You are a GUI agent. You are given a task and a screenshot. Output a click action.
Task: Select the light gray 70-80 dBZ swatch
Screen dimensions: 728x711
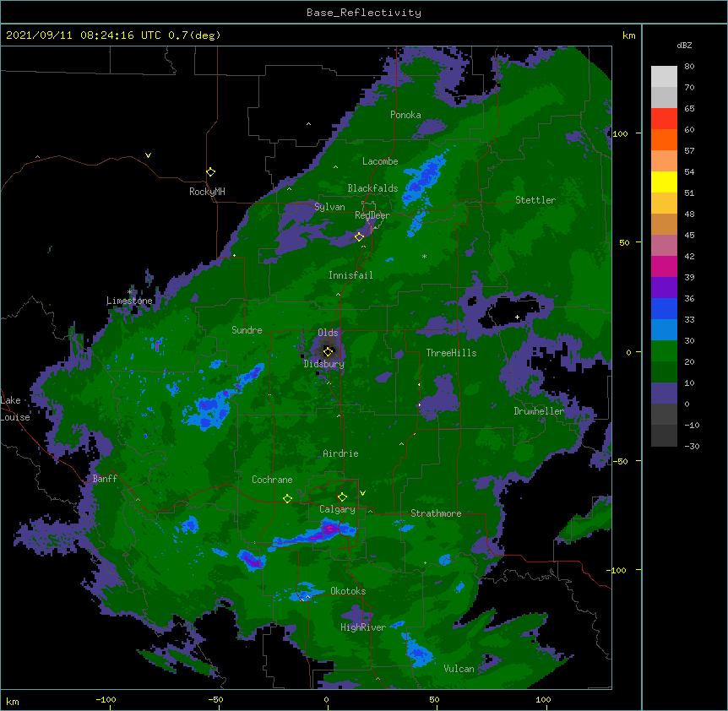[x=664, y=77]
